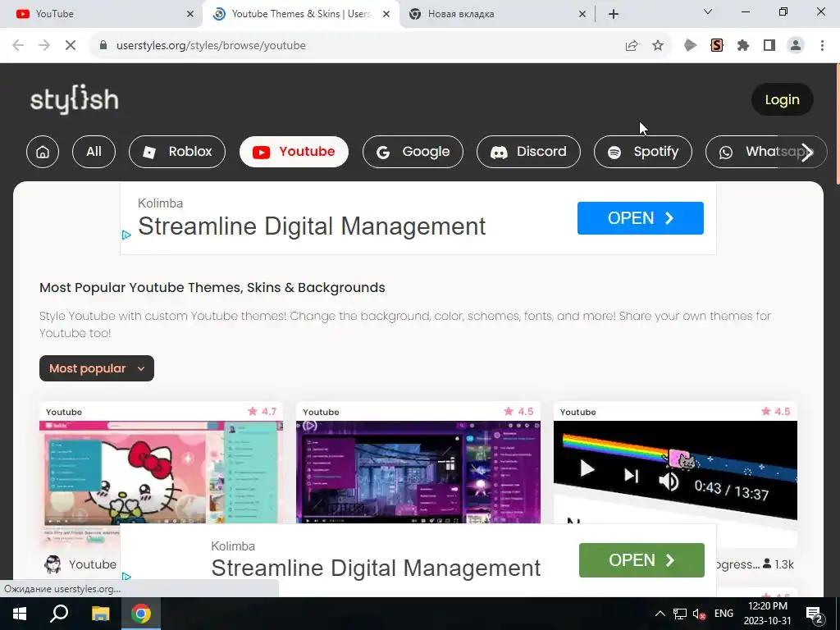This screenshot has height=630, width=840.
Task: Open the Extensions puzzle menu
Action: (x=743, y=46)
